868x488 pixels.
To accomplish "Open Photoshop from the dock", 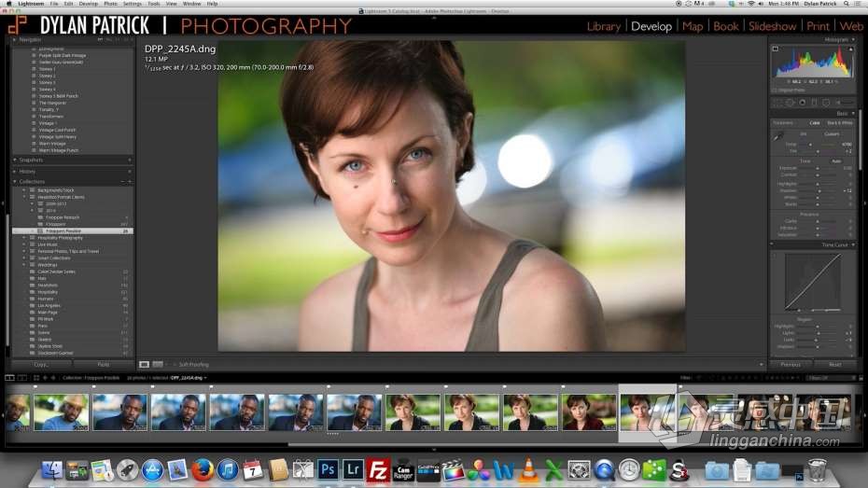I will pos(328,469).
